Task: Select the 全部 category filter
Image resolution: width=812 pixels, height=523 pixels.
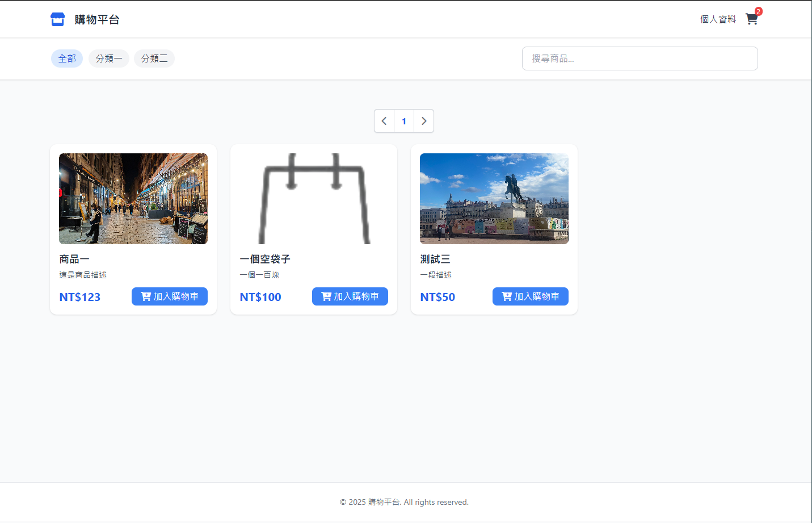Action: coord(67,58)
